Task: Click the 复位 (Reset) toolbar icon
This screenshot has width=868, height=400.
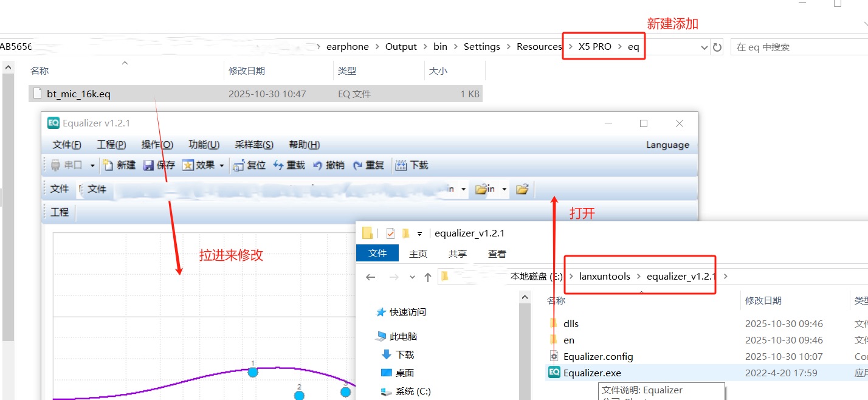Action: (x=239, y=165)
